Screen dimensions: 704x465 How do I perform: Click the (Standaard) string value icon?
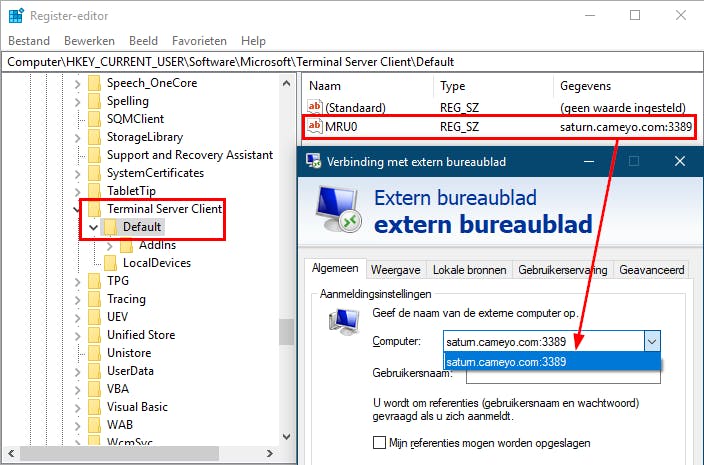click(x=314, y=107)
